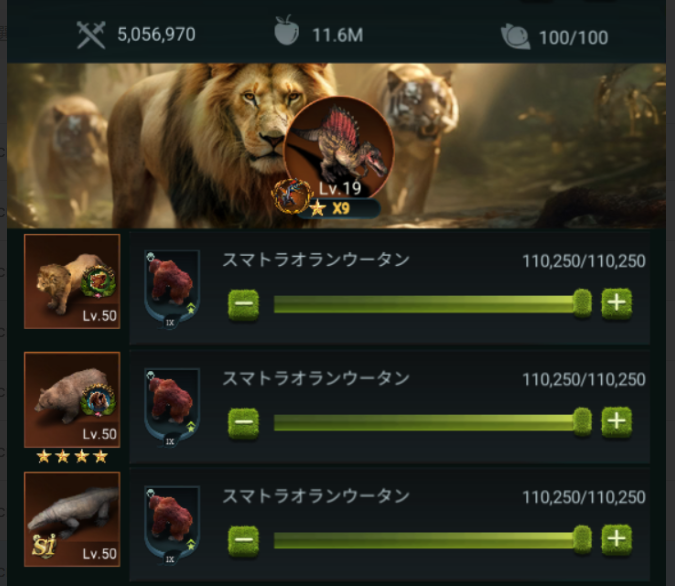Image resolution: width=675 pixels, height=586 pixels.
Task: Increase first row troop count with plus
Action: click(616, 304)
